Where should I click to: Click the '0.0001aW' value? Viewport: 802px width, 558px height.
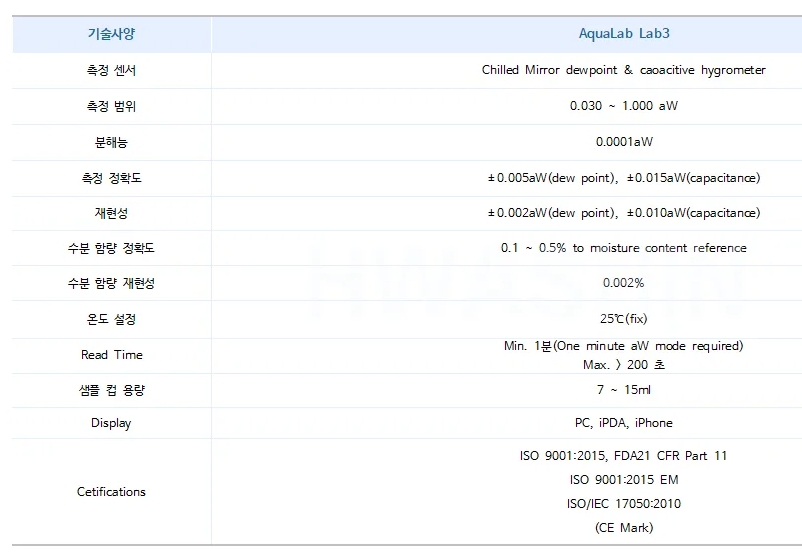[624, 142]
